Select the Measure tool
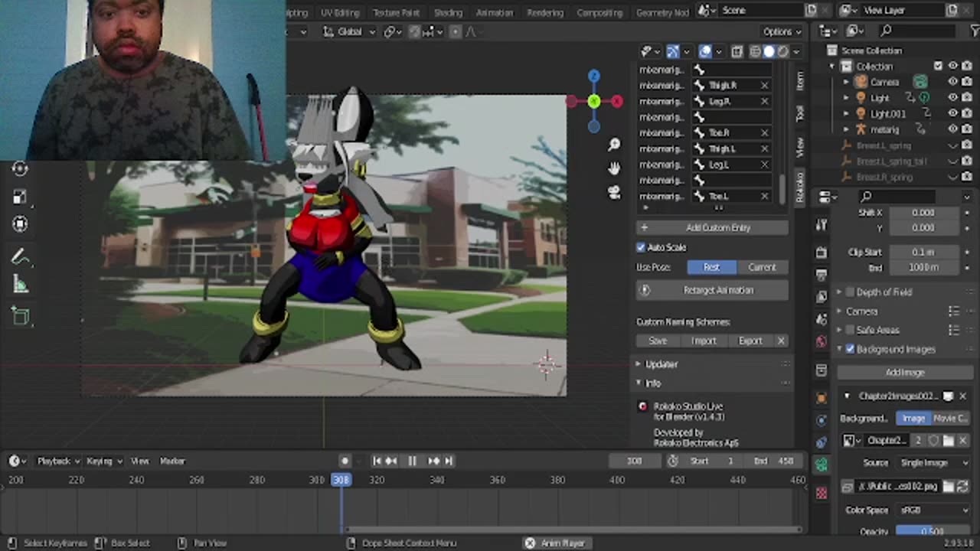Image resolution: width=980 pixels, height=551 pixels. pos(21,286)
